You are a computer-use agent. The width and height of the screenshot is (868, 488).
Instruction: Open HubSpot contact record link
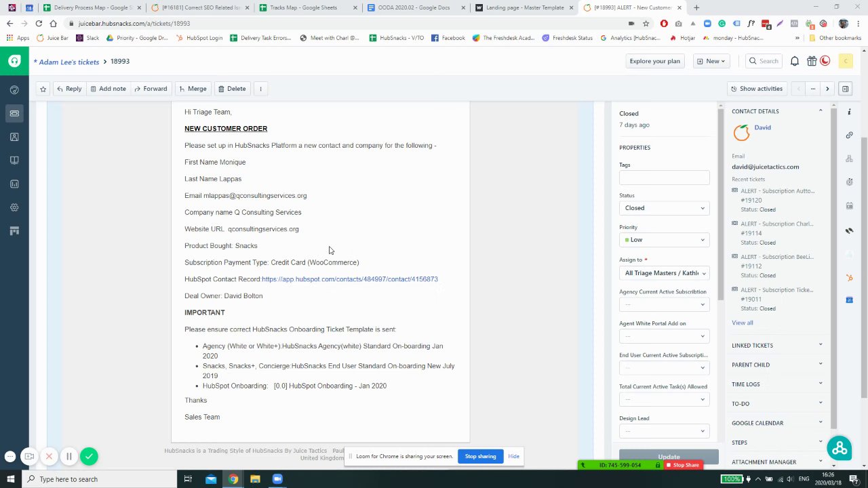click(350, 279)
